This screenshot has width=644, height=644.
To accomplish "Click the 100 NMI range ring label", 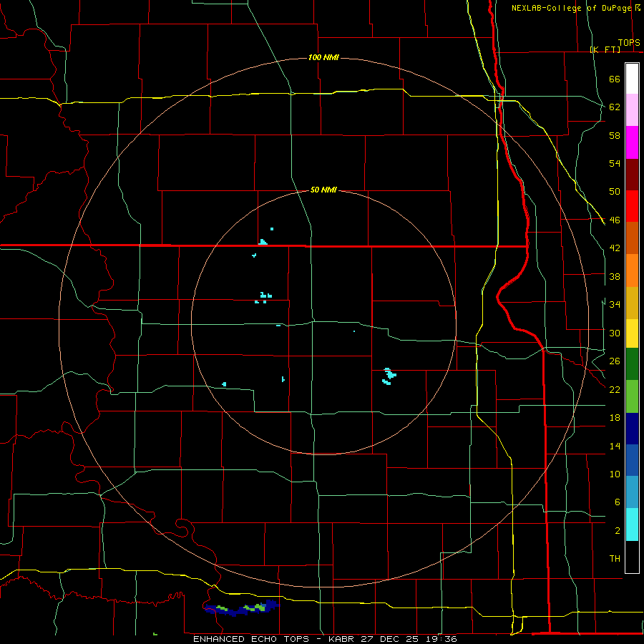I will [x=323, y=57].
